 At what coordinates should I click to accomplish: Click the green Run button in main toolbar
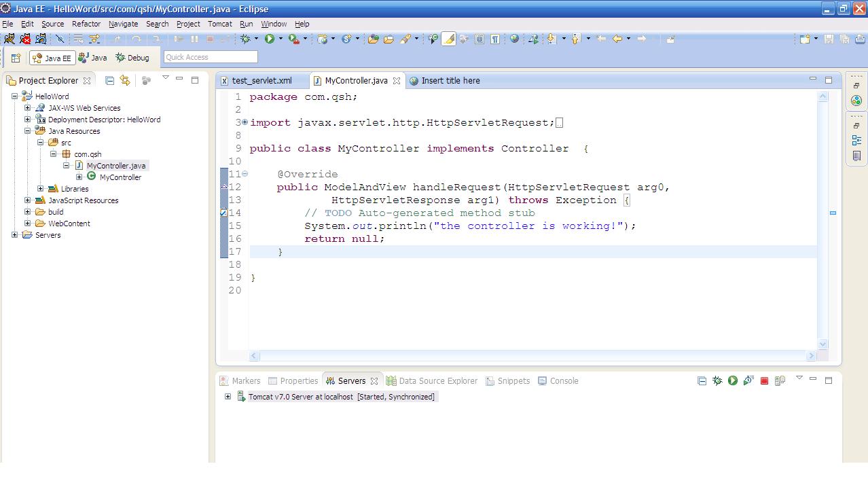point(270,39)
